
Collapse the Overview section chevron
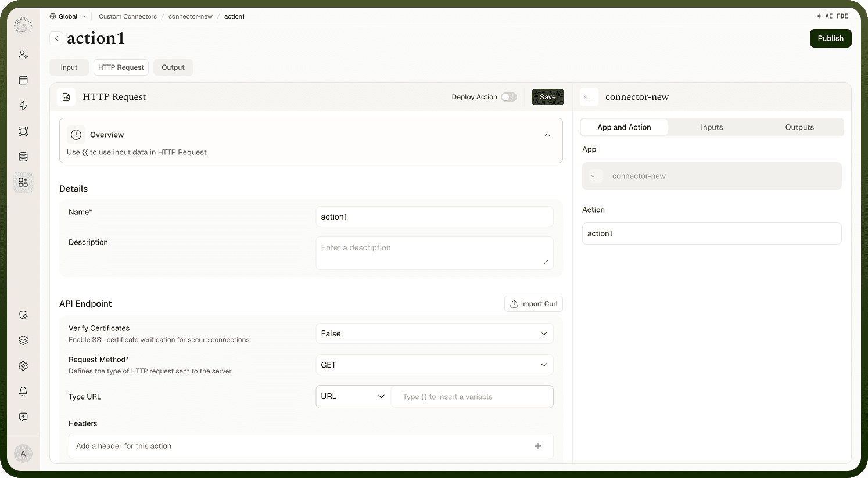[547, 135]
